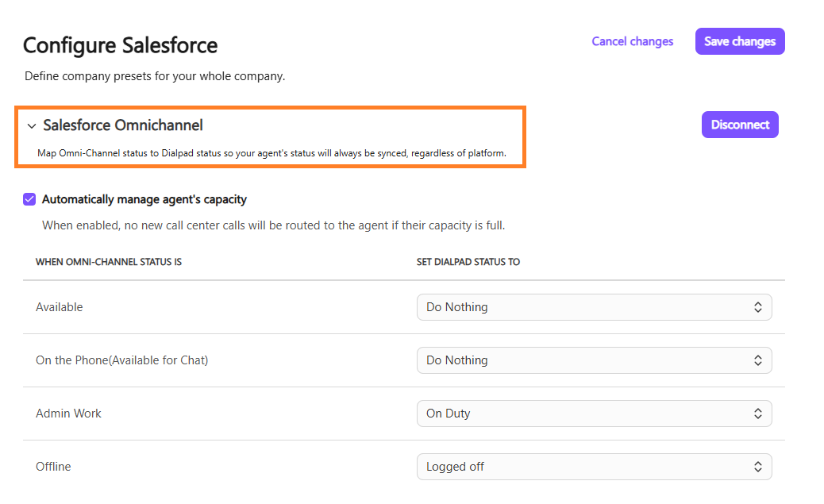Click the On the Phone(Available for Chat) label
Viewport: 824px width, 504px height.
122,360
